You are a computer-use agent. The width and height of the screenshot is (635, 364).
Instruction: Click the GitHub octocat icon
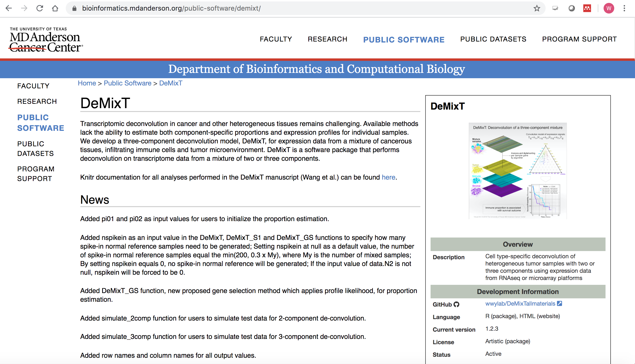[x=456, y=304]
